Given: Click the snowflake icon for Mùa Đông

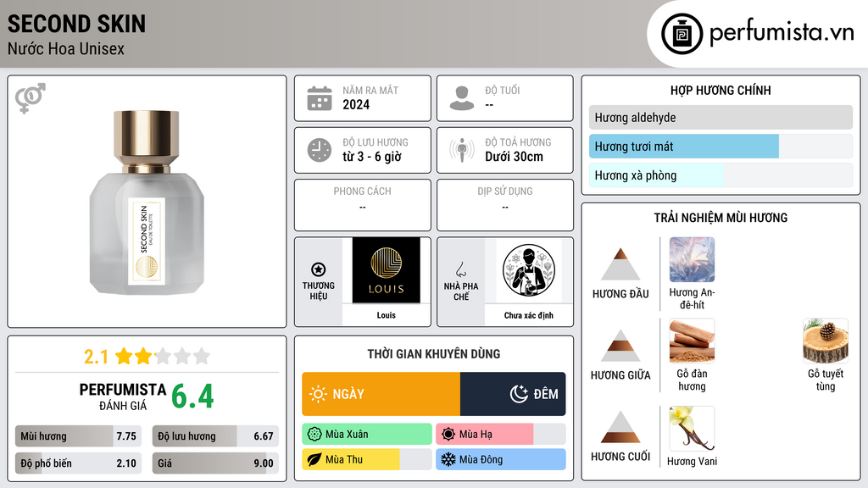Looking at the screenshot, I should pyautogui.click(x=448, y=460).
